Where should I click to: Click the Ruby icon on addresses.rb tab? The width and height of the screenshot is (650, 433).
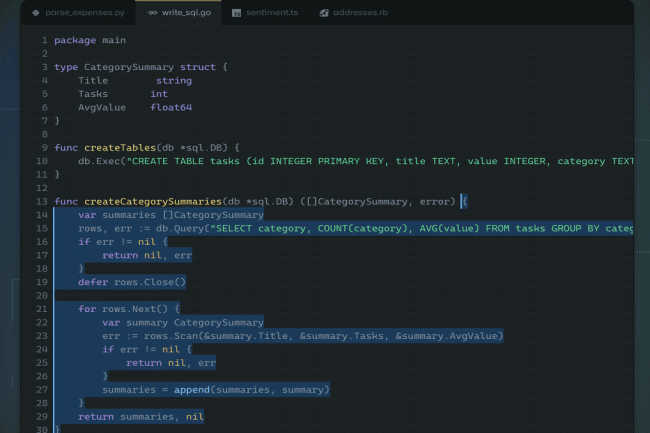click(x=324, y=13)
